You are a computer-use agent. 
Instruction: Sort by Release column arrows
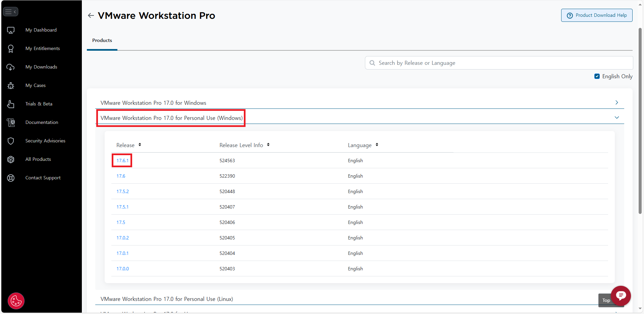140,145
